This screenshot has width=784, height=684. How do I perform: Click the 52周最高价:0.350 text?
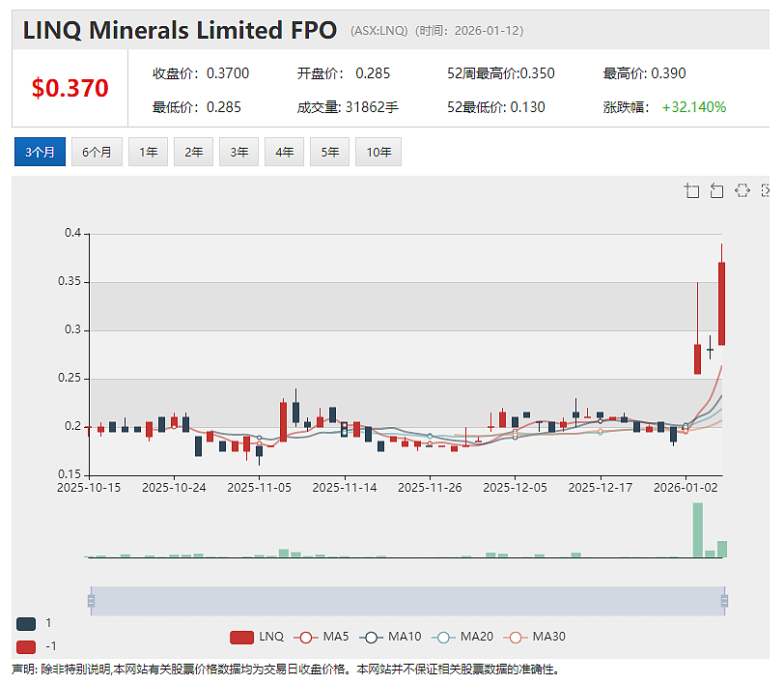click(x=501, y=73)
